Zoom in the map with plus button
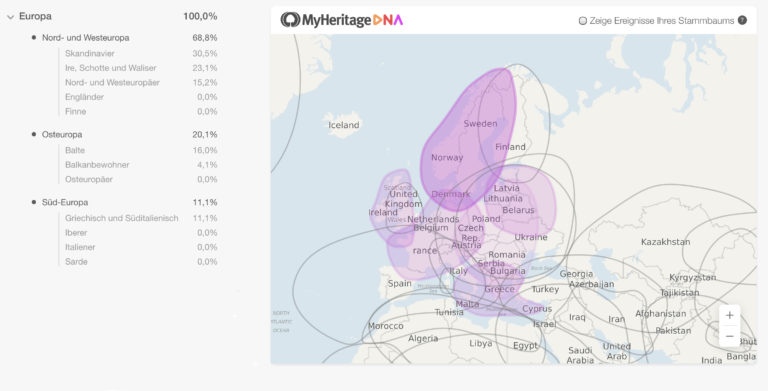 pos(729,315)
